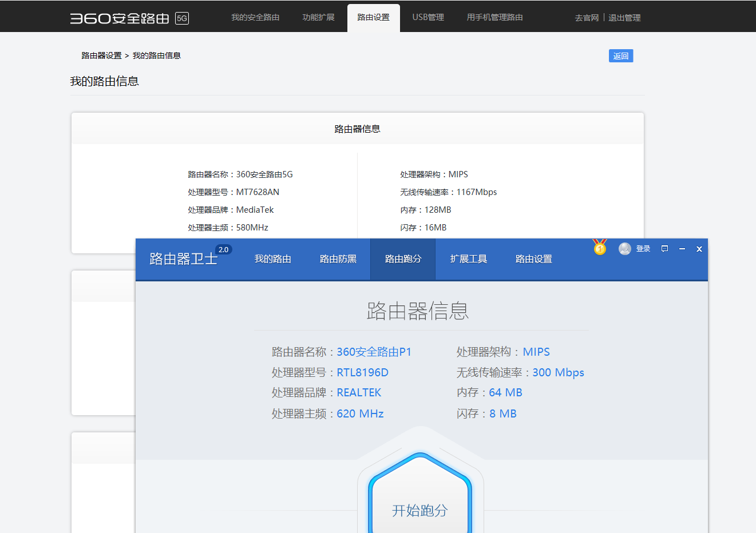Click 处理器主频：580MHz text
The width and height of the screenshot is (756, 533).
pyautogui.click(x=228, y=228)
